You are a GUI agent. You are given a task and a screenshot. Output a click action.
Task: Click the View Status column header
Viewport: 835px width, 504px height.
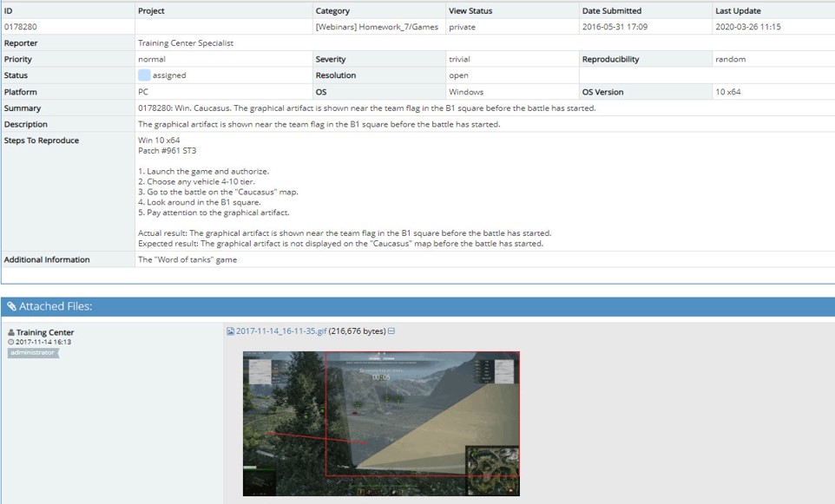coord(470,10)
